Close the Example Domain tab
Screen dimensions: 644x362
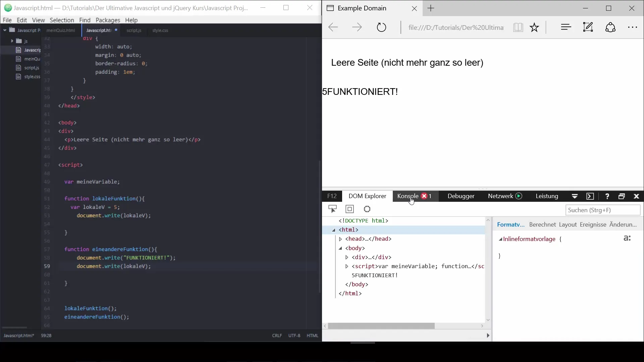click(x=414, y=9)
